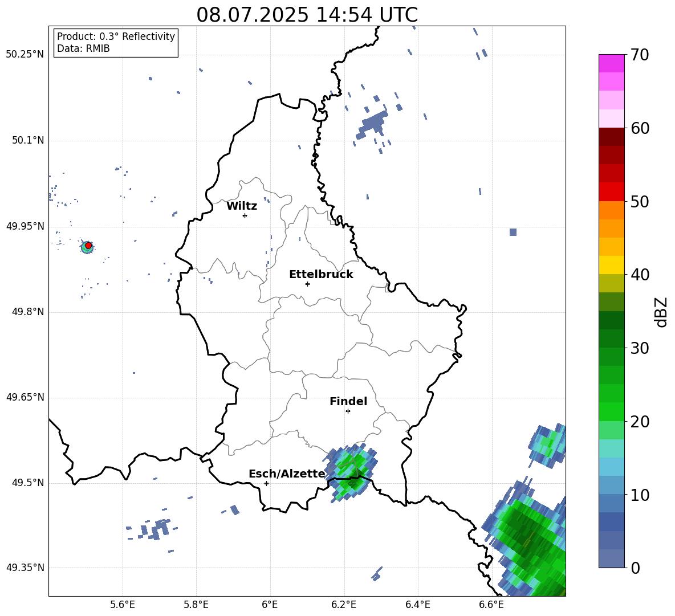675x616 pixels.
Task: Click the small echo cell at right map edge
Action: (547, 445)
